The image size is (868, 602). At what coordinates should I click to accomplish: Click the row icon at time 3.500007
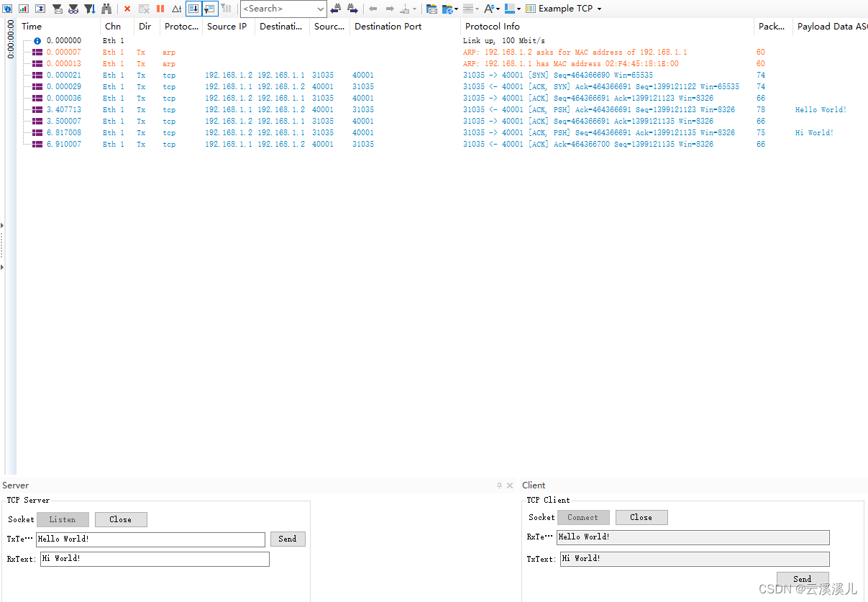pos(37,122)
